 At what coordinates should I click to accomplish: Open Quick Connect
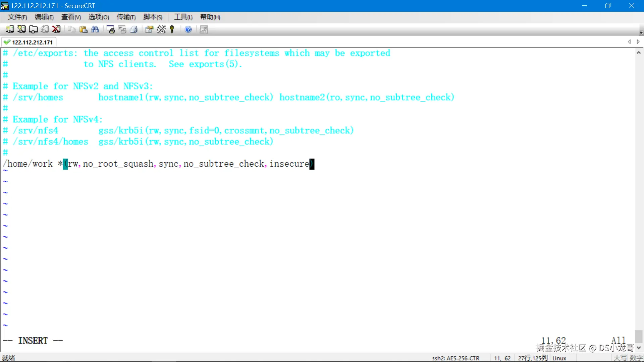(21, 29)
